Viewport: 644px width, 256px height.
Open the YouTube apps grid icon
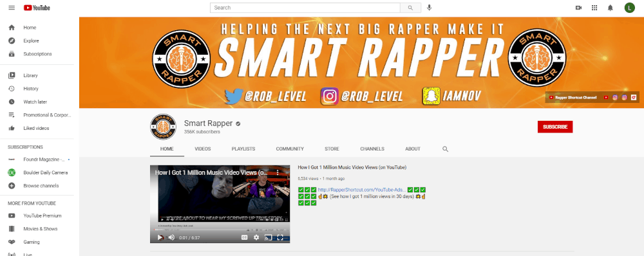(x=594, y=8)
